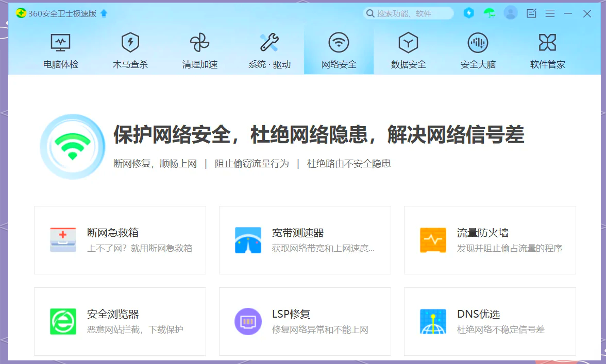The width and height of the screenshot is (606, 364).
Task: Click the 断网急救箱 first-aid kit icon
Action: (63, 240)
